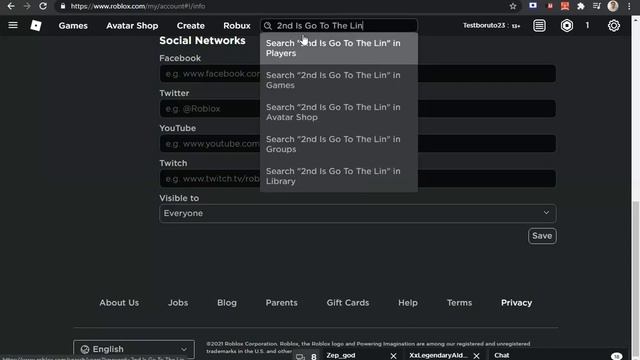
Task: Click the Save button
Action: (542, 236)
